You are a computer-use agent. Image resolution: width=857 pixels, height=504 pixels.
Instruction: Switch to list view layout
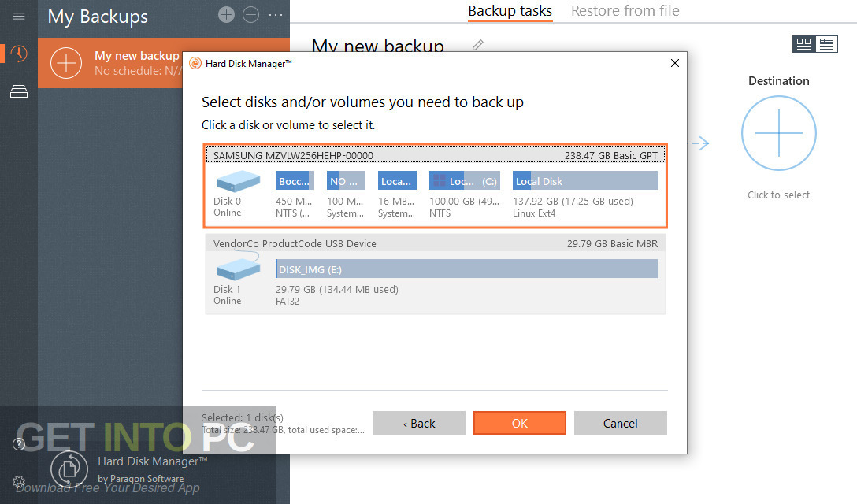[x=826, y=44]
